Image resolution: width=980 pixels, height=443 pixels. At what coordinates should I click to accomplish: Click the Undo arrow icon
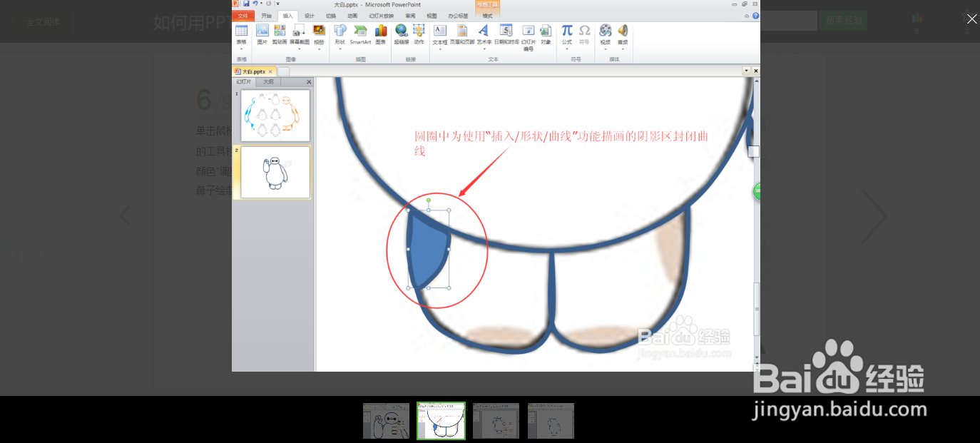tap(255, 4)
